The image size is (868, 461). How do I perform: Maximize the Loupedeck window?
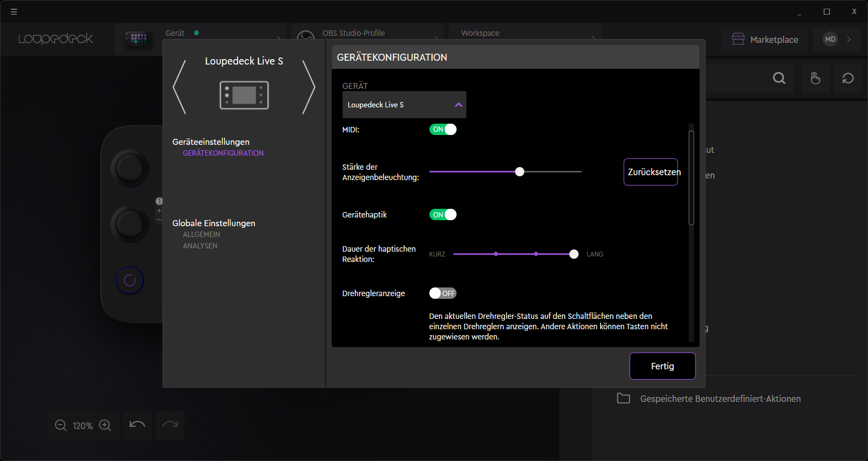(x=827, y=11)
